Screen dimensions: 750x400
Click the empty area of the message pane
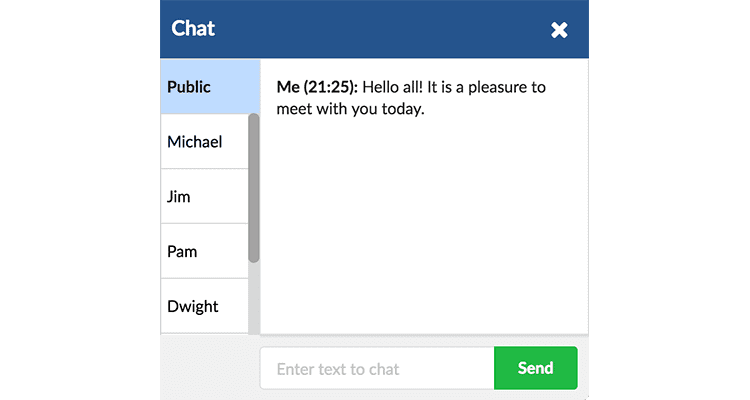point(423,230)
